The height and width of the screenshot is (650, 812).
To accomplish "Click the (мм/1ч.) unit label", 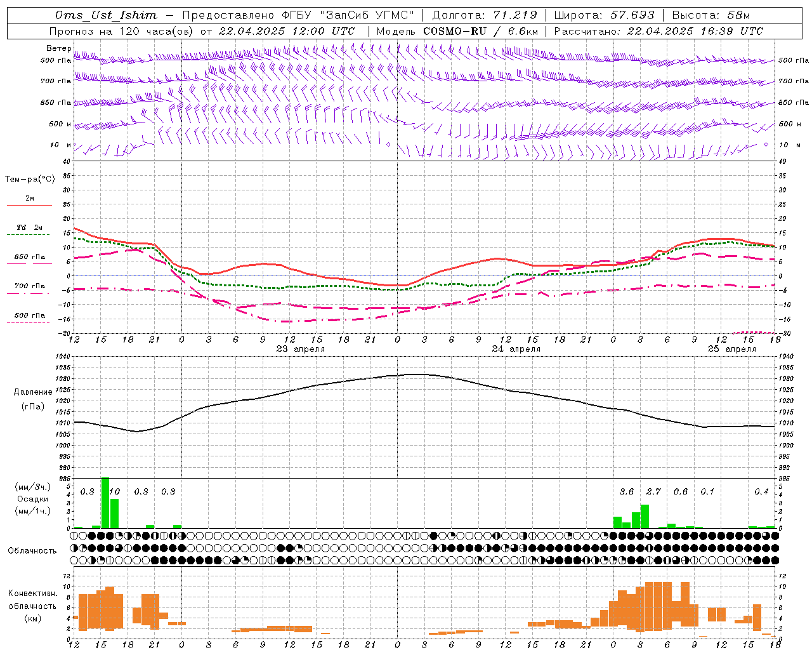I will pyautogui.click(x=32, y=511).
